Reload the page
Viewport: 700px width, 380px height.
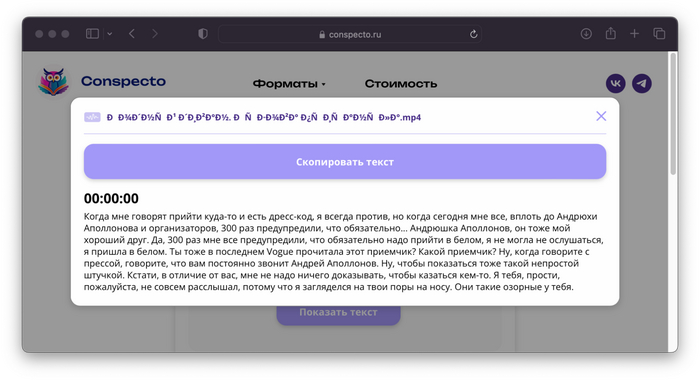click(x=473, y=34)
